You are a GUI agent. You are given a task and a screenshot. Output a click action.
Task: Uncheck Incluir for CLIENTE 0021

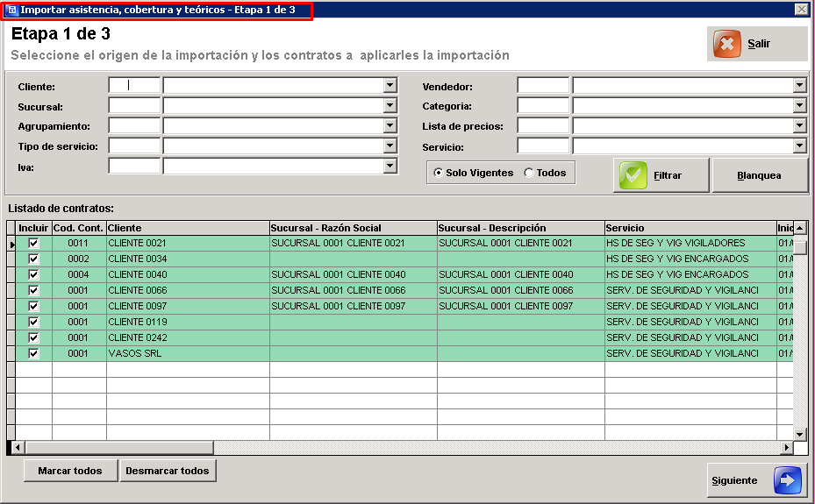(34, 243)
